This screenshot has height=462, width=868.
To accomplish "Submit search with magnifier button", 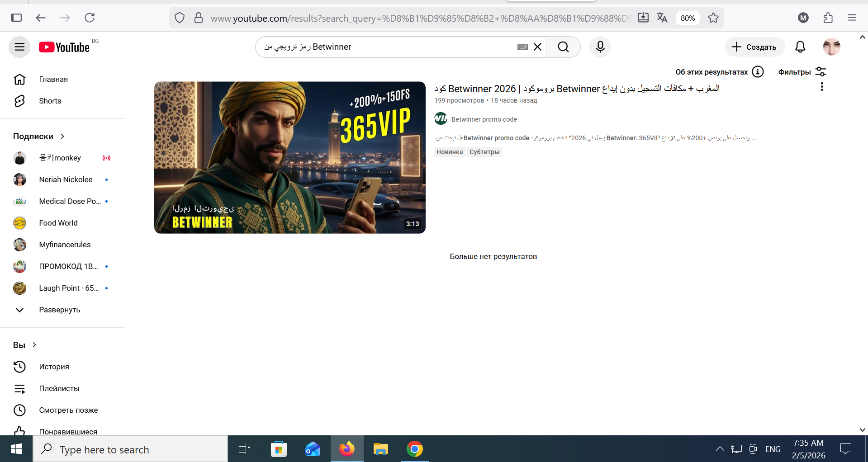I will (563, 47).
